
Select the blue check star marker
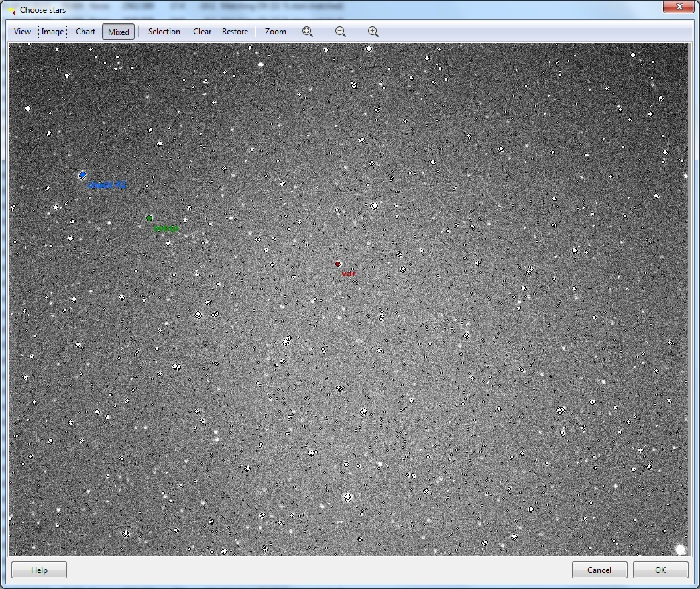point(83,175)
